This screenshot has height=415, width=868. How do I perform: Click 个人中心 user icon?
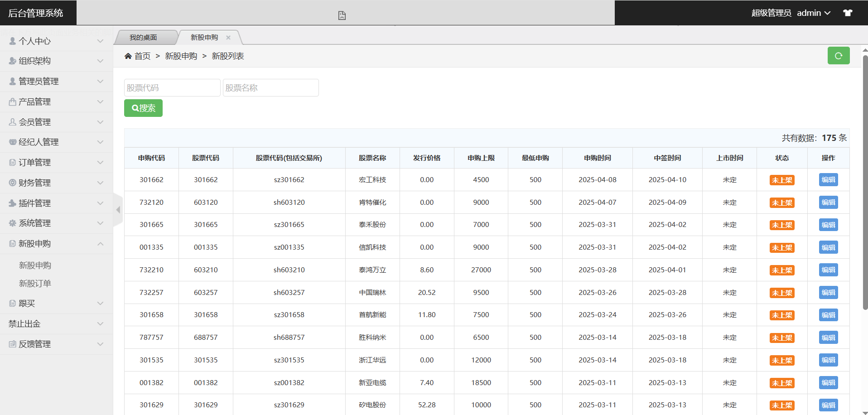tap(13, 41)
